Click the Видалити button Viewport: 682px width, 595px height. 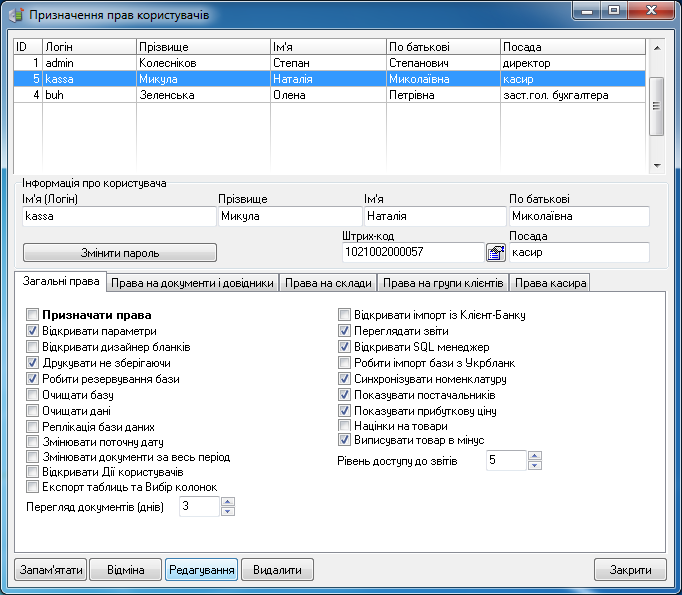pyautogui.click(x=277, y=570)
